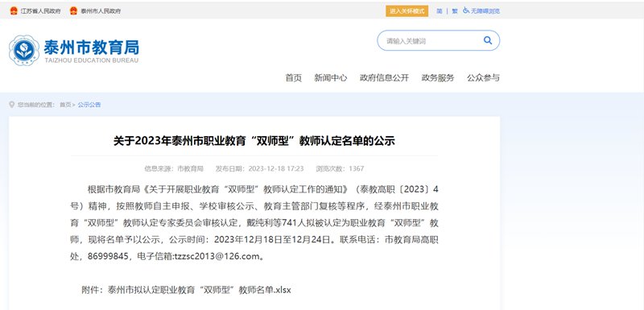Open the 江苏省人民政府 link

click(41, 11)
